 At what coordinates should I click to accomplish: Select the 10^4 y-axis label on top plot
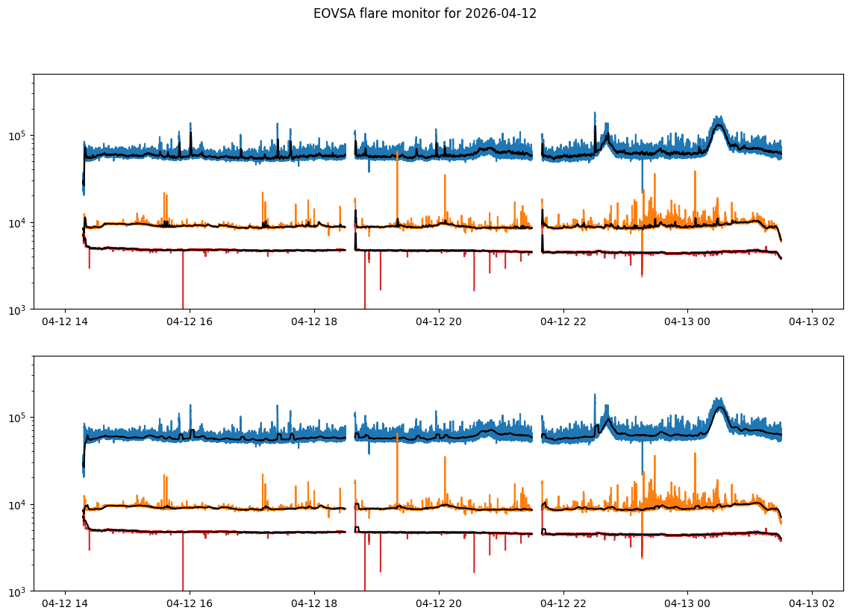pos(19,222)
